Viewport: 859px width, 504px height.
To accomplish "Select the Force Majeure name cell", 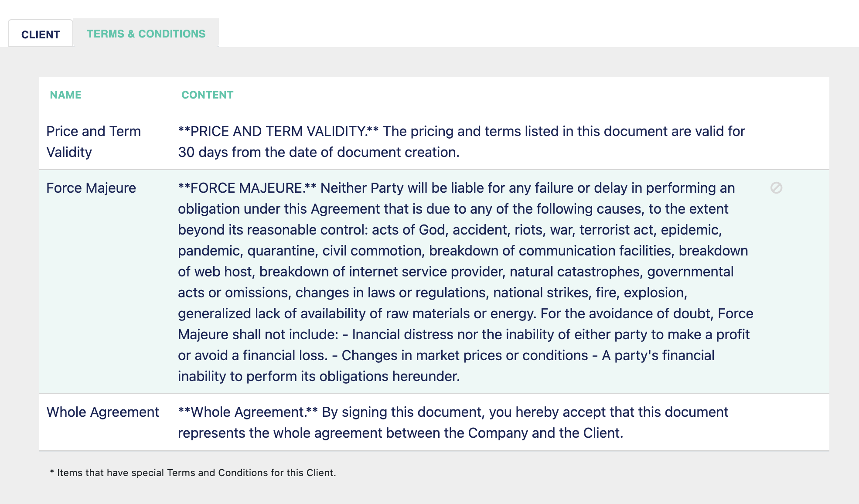I will [91, 188].
